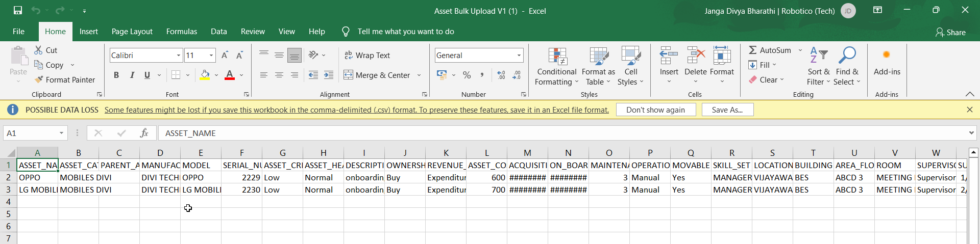Click Delete cells button

695,66
